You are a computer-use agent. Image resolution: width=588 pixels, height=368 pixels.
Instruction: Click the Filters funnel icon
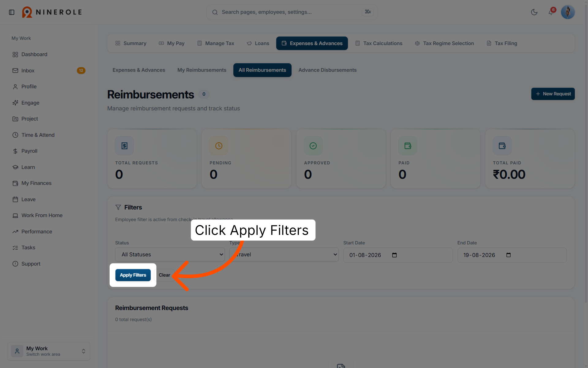[118, 207]
